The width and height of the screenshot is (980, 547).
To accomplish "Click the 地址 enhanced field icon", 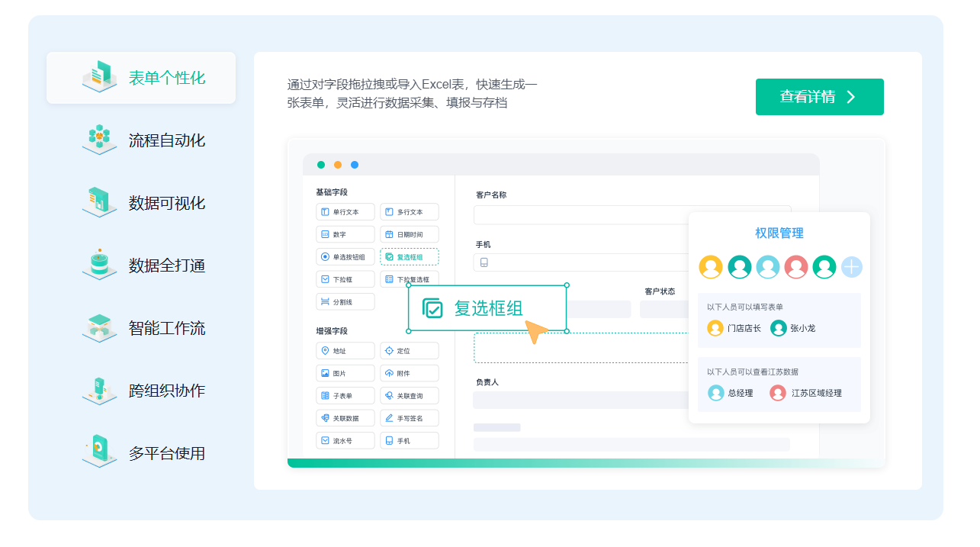I will (x=345, y=350).
